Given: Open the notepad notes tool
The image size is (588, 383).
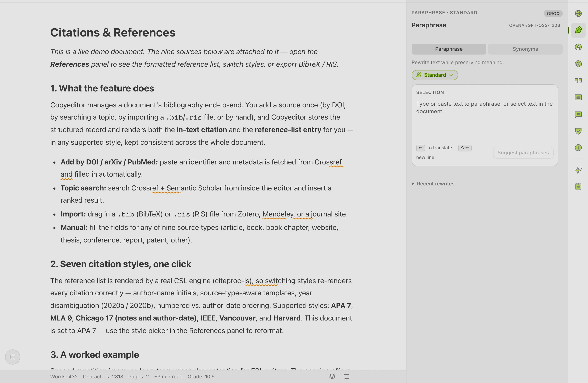Looking at the screenshot, I should 578,186.
